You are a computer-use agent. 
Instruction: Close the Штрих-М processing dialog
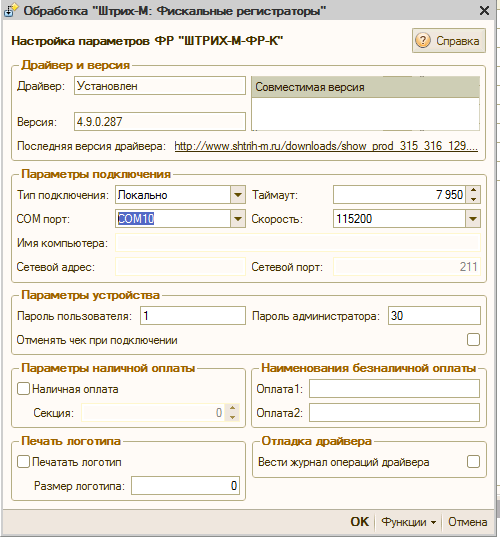pyautogui.click(x=484, y=11)
